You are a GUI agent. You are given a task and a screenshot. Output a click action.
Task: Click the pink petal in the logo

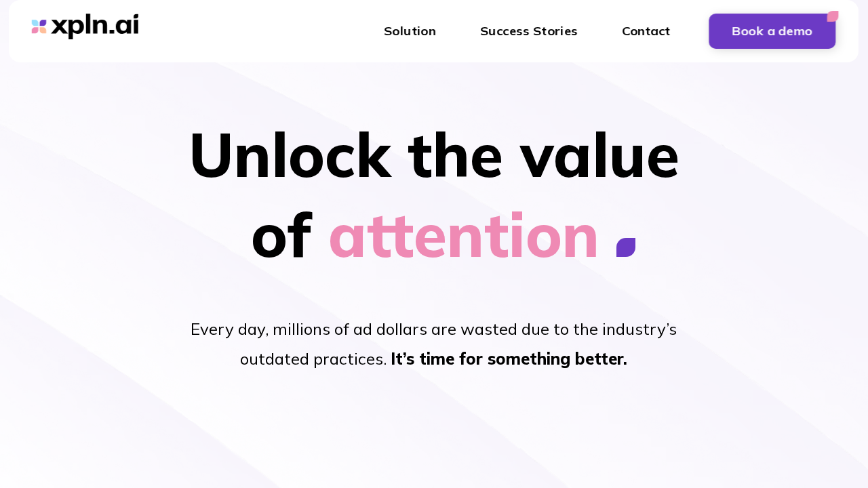(x=35, y=30)
